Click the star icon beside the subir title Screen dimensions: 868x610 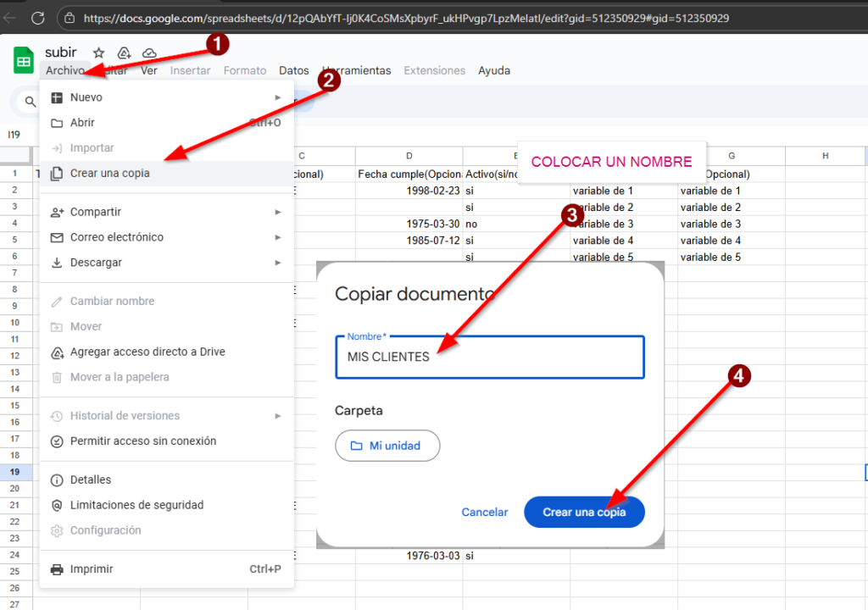(99, 53)
